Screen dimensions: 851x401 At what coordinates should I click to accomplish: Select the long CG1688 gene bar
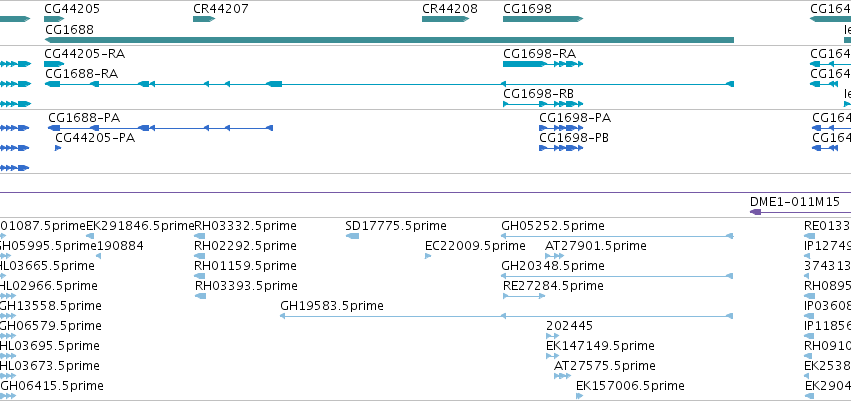389,40
